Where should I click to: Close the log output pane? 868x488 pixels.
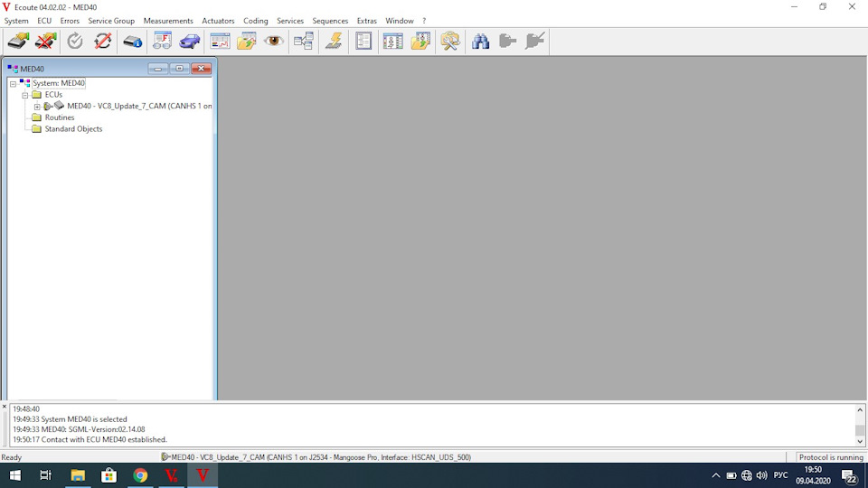click(5, 407)
